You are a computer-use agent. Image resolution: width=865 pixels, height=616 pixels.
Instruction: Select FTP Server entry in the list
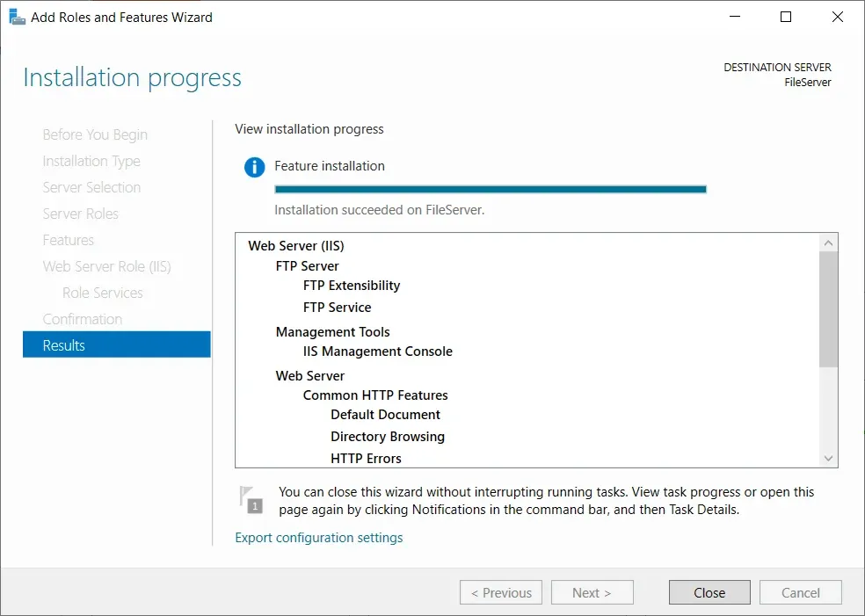coord(307,266)
